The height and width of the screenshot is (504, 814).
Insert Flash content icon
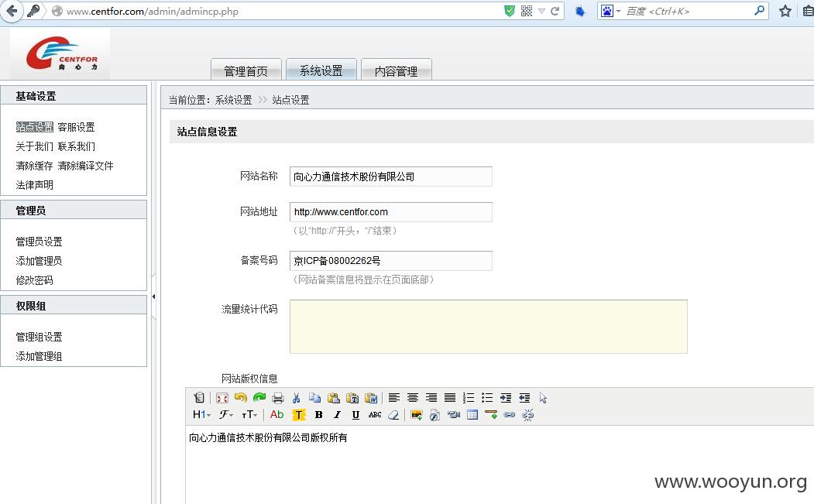435,415
